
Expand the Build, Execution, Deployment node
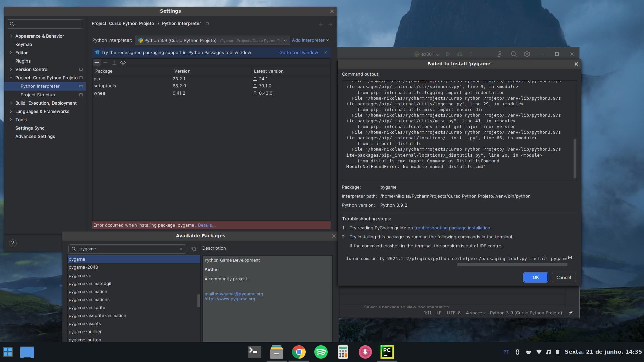[11, 103]
